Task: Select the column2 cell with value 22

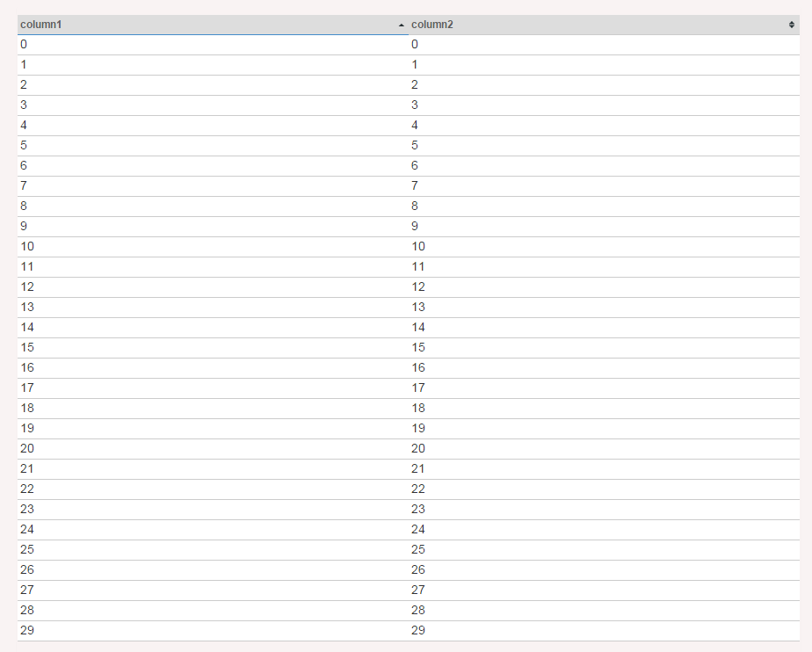Action: pyautogui.click(x=604, y=489)
